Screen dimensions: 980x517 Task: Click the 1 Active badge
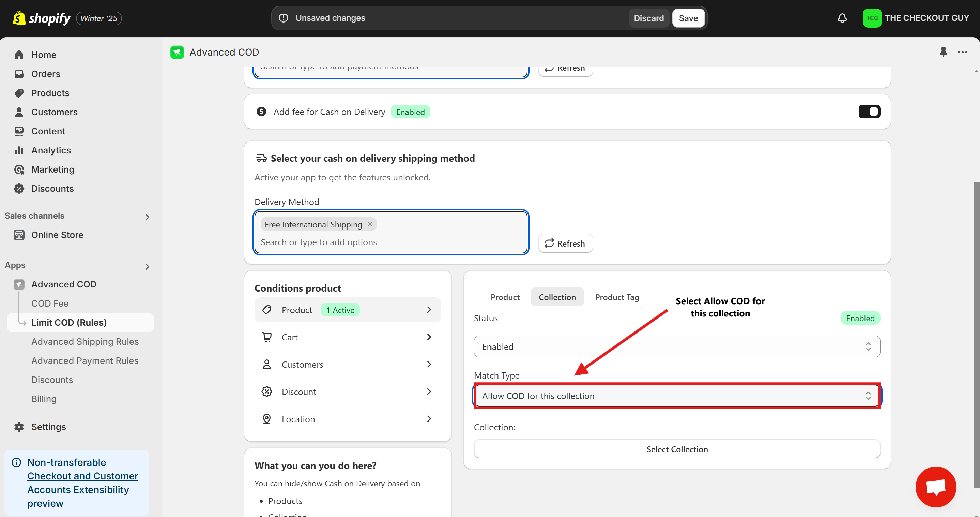pyautogui.click(x=340, y=310)
